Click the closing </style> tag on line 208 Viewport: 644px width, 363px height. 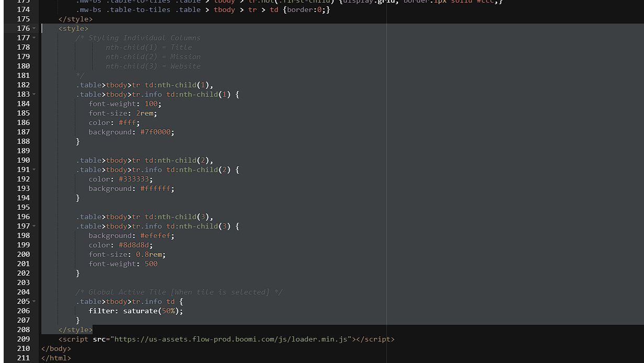75,330
